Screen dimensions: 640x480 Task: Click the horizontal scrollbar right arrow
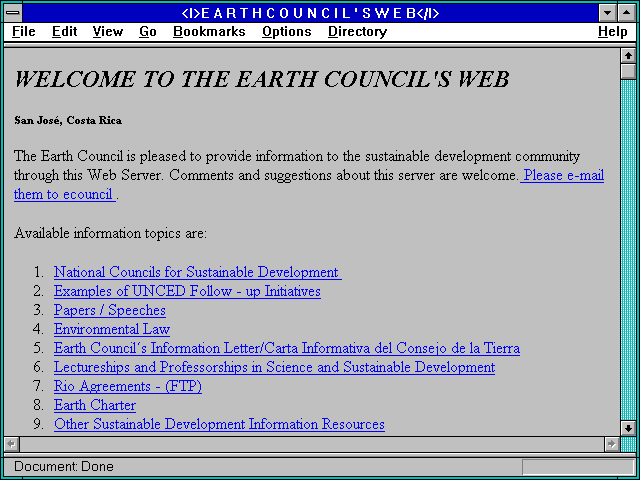coord(612,444)
